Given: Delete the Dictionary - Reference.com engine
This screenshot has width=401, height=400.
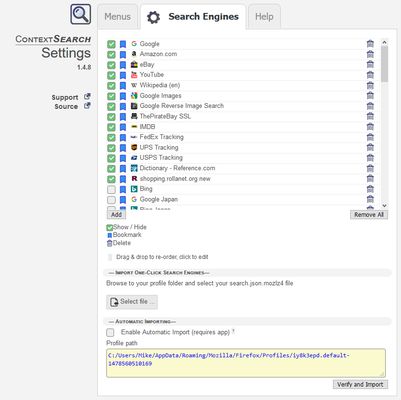Looking at the screenshot, I should tap(370, 168).
